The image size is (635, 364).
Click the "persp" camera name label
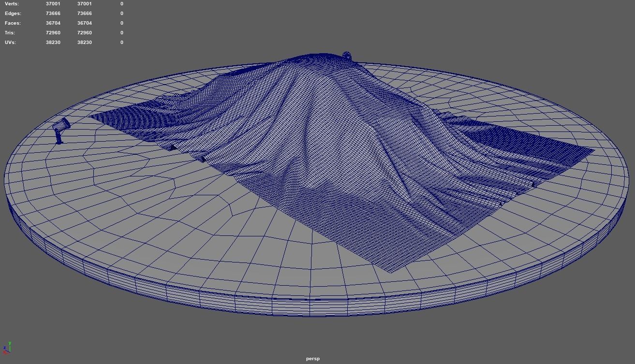313,359
